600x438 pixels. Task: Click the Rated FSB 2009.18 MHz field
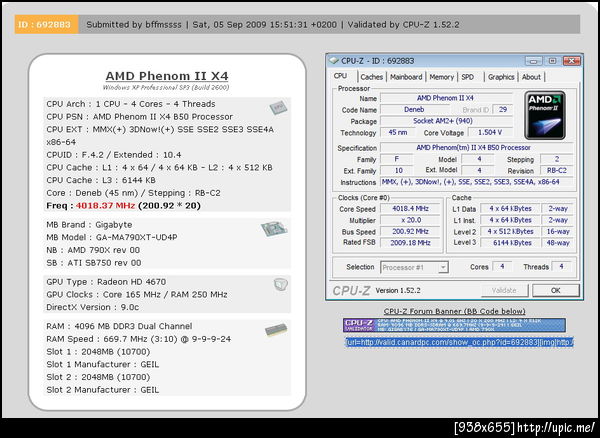(410, 243)
